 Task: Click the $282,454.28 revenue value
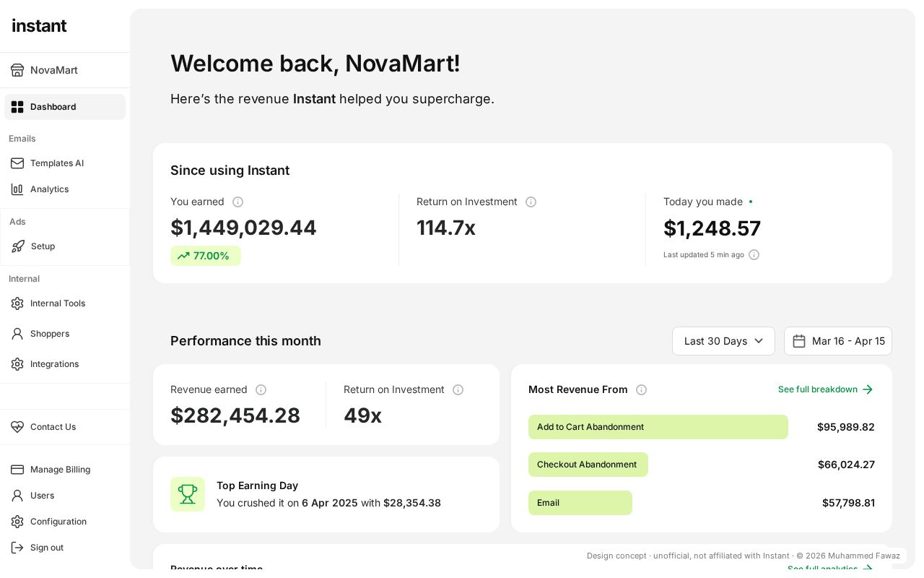[235, 415]
